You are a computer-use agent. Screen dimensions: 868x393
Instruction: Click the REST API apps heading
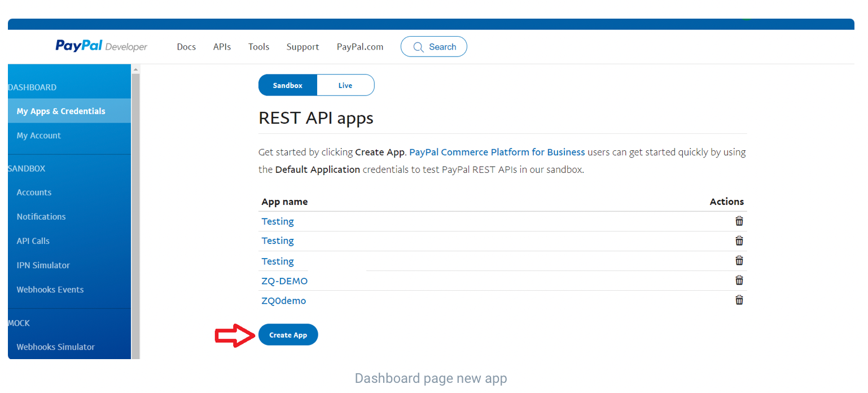pos(316,118)
